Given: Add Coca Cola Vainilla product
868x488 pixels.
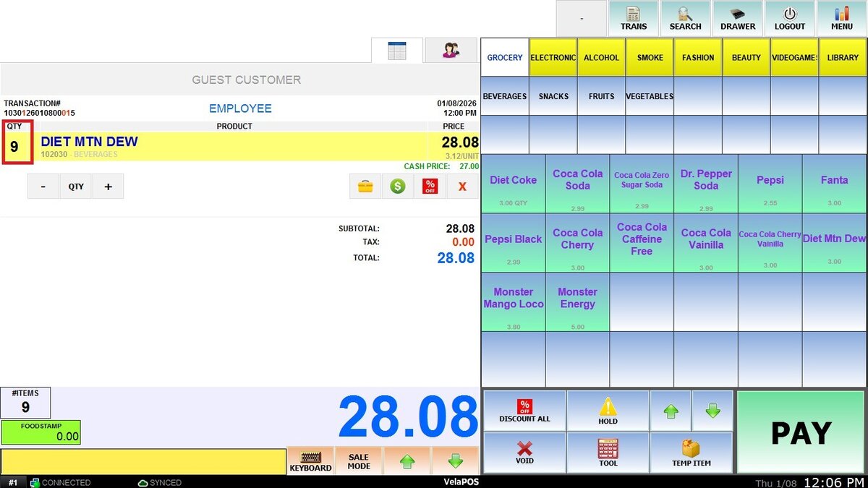Looking at the screenshot, I should tap(706, 243).
